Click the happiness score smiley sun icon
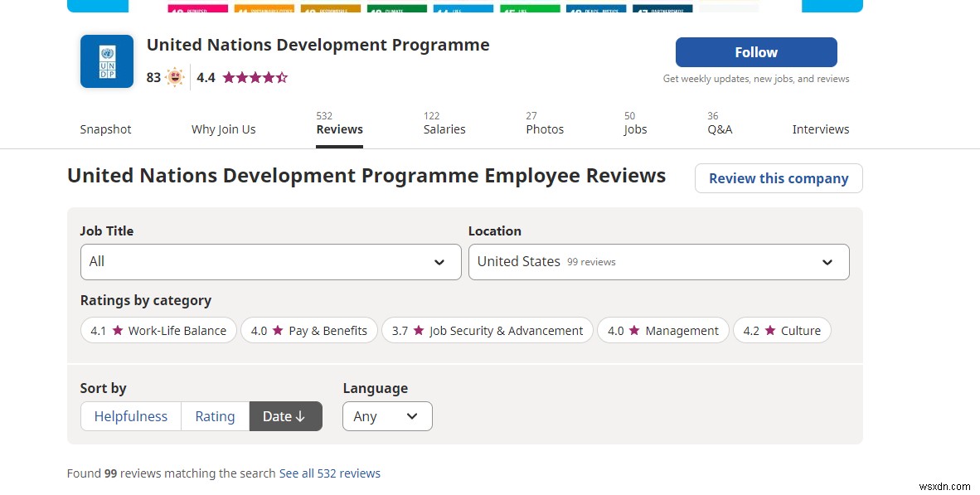The width and height of the screenshot is (980, 495). coord(175,78)
